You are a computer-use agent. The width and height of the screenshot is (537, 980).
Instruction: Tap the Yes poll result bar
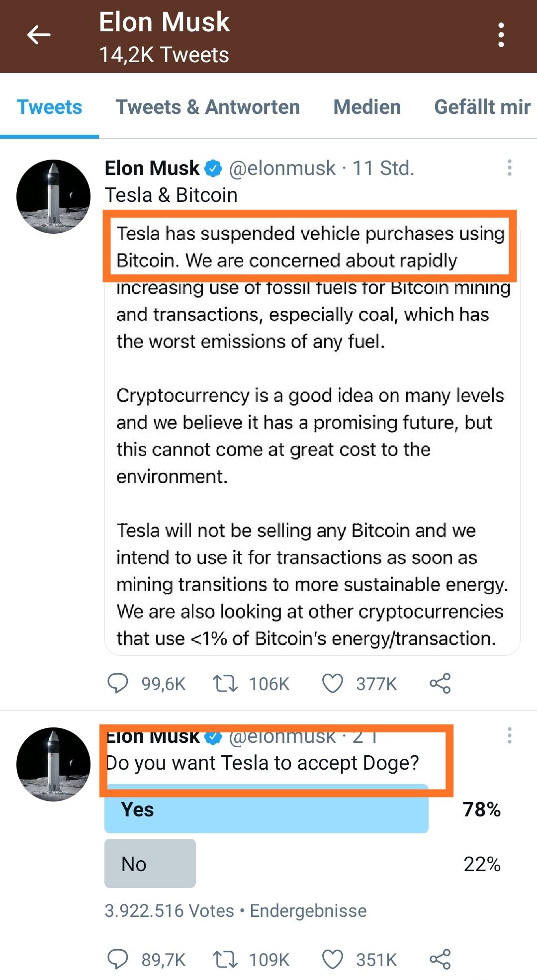click(266, 809)
